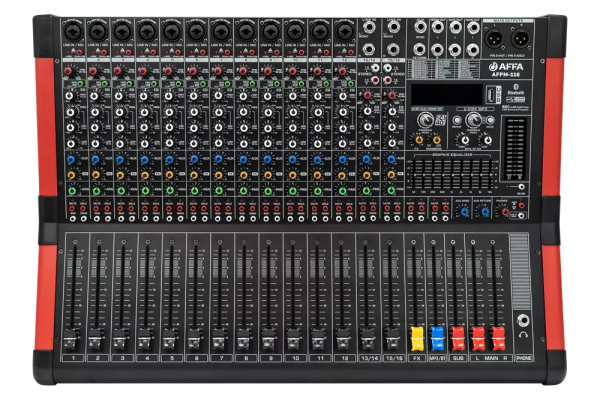This screenshot has height=400, width=600.
Task: Toggle the green button on channel 9 strip
Action: [x=277, y=84]
